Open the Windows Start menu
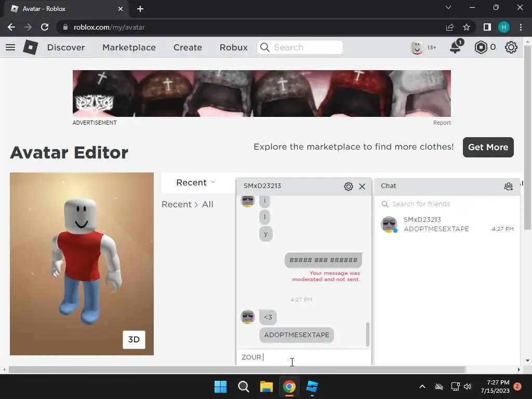 point(220,387)
